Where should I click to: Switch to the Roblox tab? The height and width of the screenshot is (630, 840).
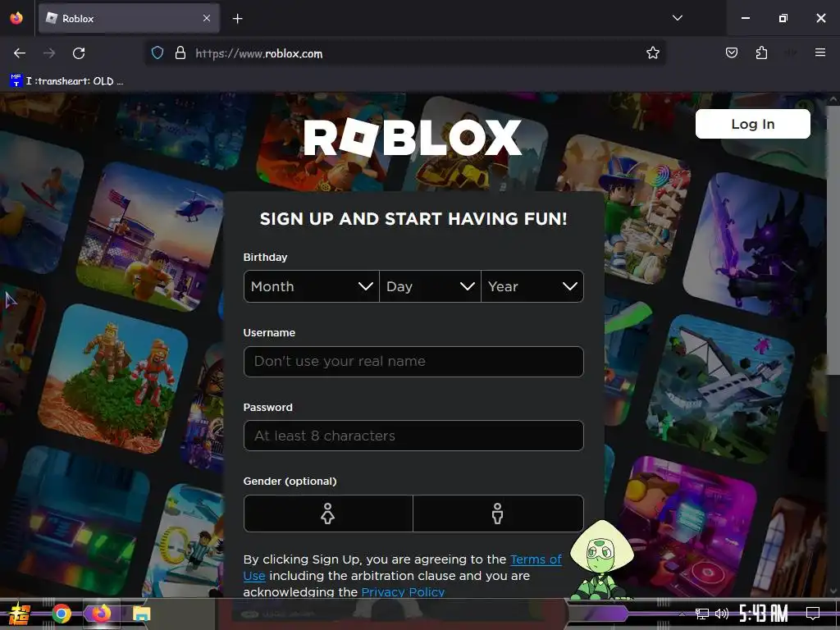129,18
